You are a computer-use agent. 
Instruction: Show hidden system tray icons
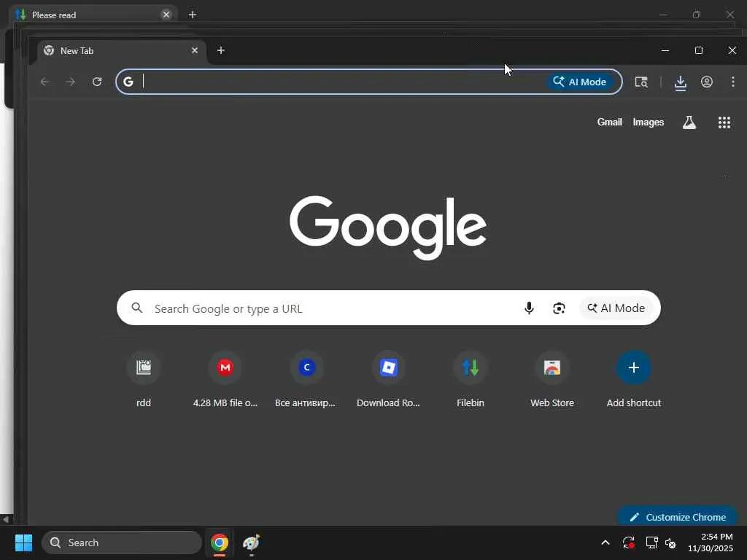(x=605, y=542)
